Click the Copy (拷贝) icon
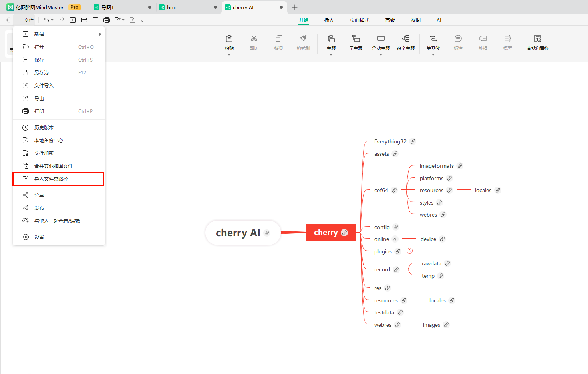Viewport: 588px width, 374px height. coord(279,38)
